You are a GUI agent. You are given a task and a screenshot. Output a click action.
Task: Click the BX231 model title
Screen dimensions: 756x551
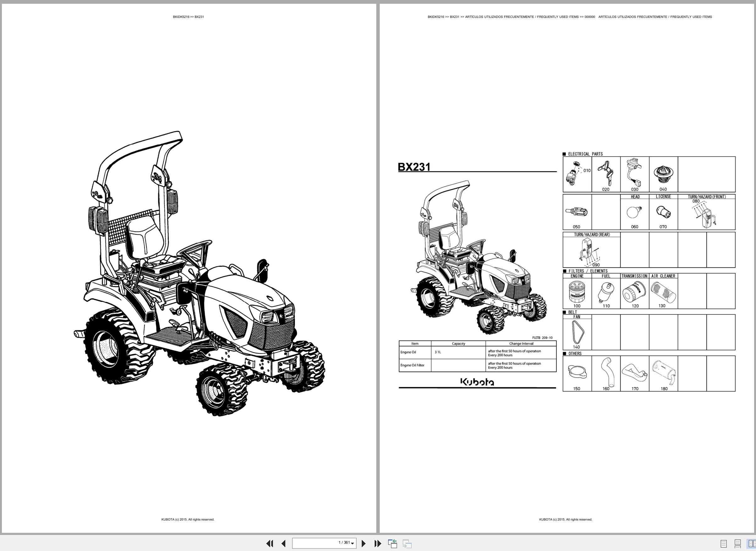click(x=414, y=167)
